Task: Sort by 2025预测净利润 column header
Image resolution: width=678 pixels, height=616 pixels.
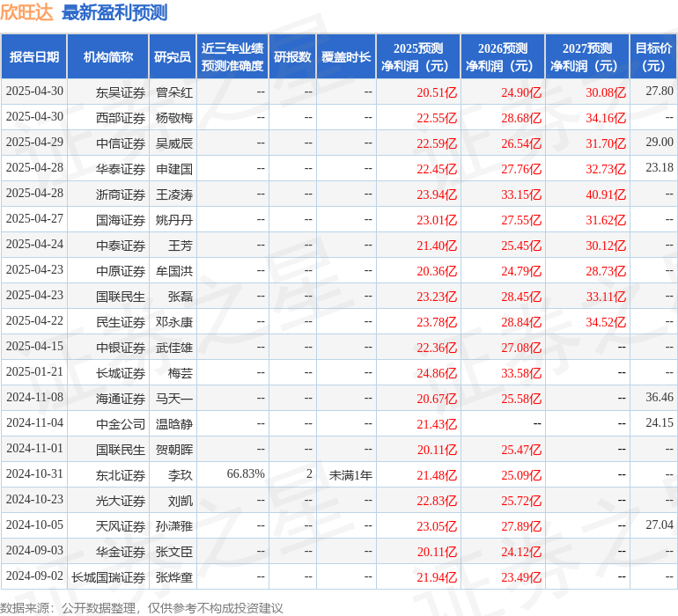Action: (x=418, y=57)
